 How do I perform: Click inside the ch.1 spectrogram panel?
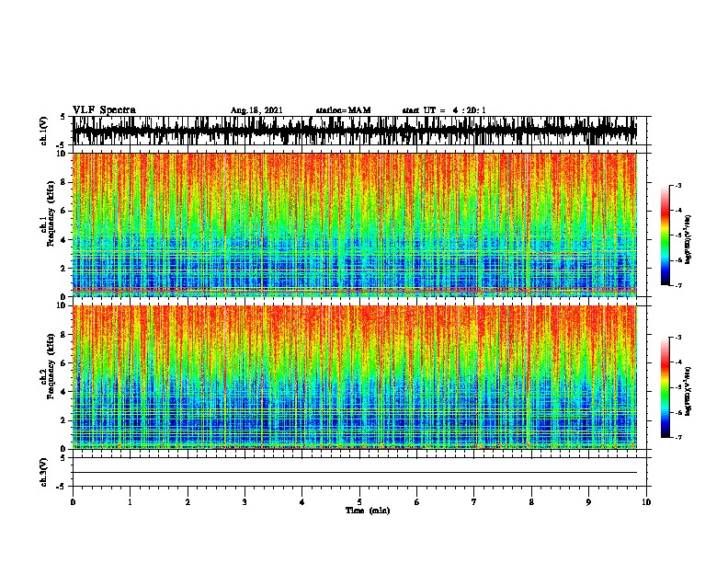click(355, 224)
